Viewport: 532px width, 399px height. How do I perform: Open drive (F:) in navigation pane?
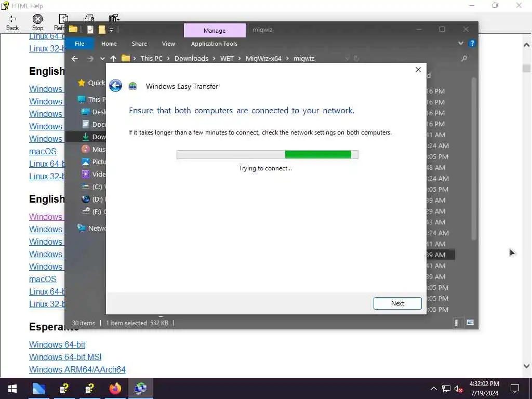94,212
